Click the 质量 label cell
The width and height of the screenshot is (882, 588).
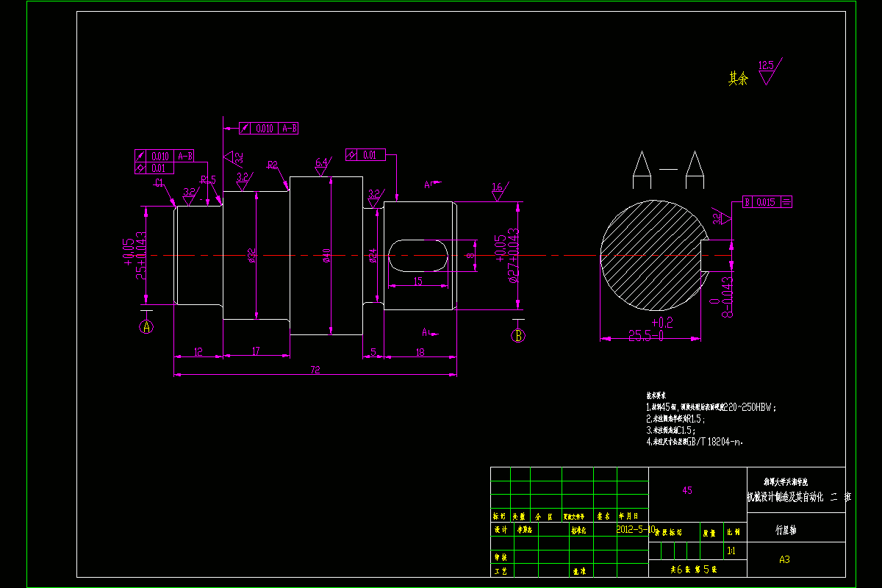coord(709,532)
